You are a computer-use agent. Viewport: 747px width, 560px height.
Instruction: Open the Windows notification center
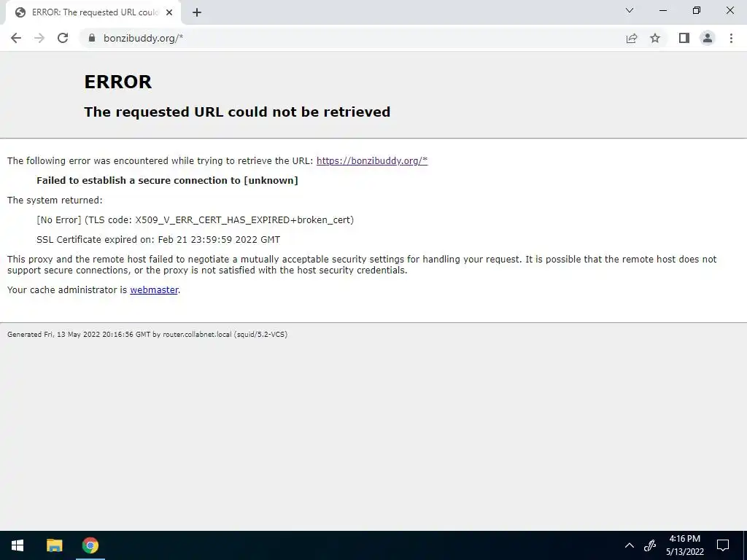click(723, 545)
